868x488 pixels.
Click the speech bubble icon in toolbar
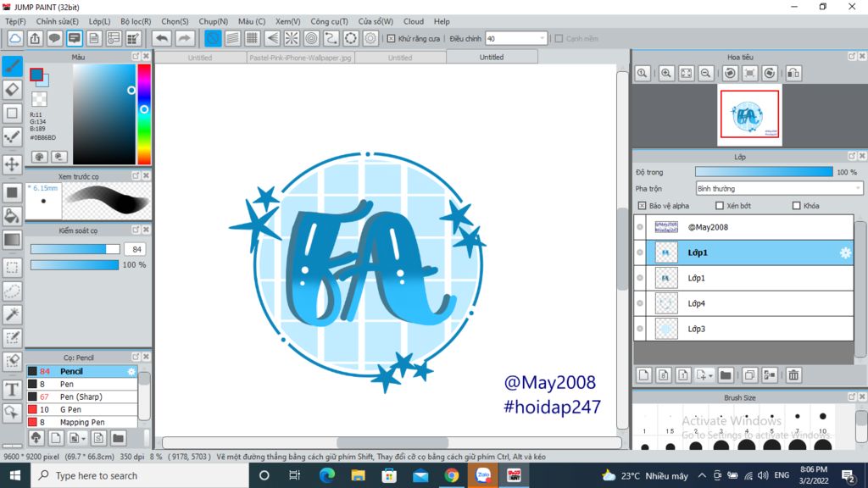coord(54,39)
